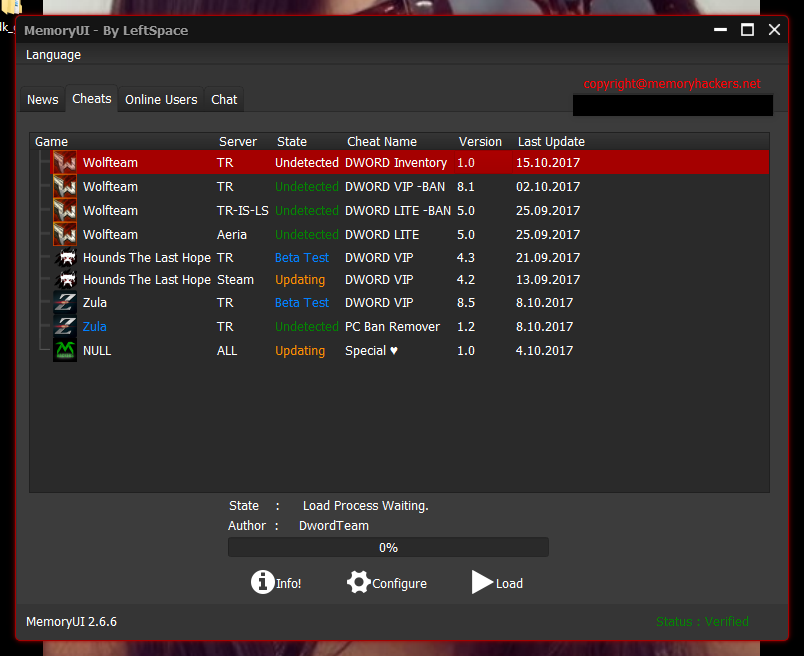Click Wolfteam icon in TR-IS-LS row
The height and width of the screenshot is (656, 804).
pyautogui.click(x=65, y=210)
